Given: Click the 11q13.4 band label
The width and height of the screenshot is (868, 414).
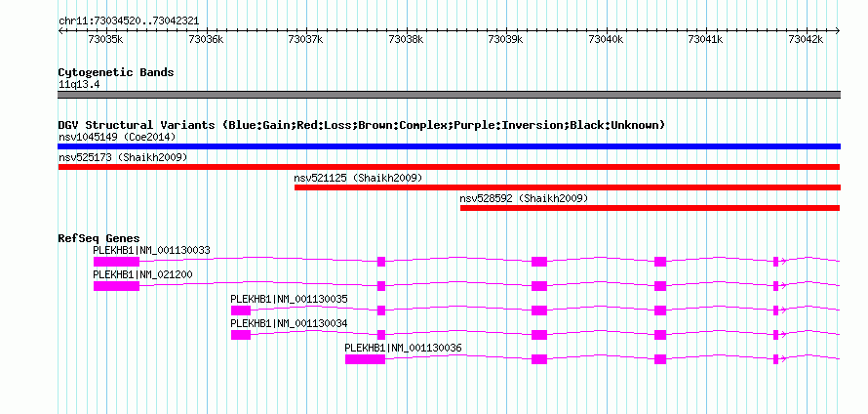Looking at the screenshot, I should pos(79,85).
